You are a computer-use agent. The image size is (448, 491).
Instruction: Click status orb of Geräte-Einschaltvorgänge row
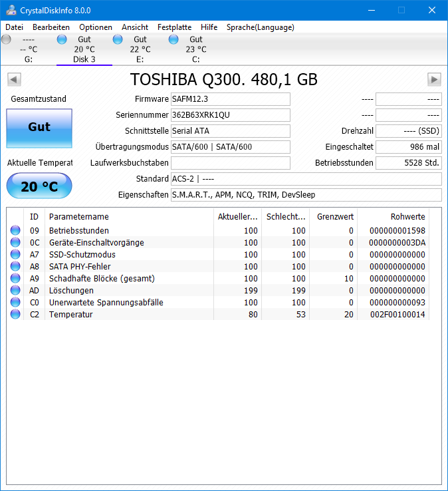click(x=15, y=242)
